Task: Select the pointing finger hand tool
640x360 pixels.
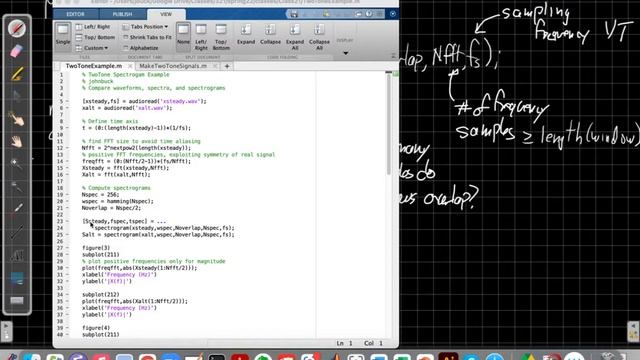Action: pos(17,119)
